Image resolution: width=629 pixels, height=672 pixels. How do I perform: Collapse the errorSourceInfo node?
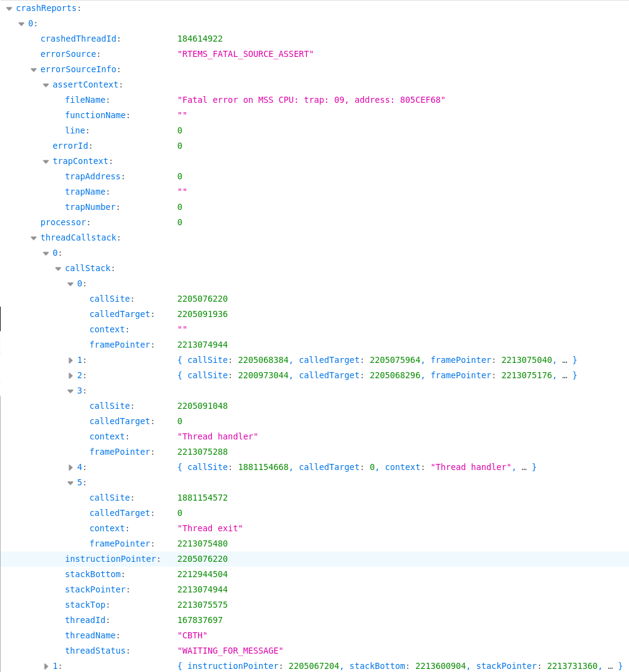tap(34, 70)
